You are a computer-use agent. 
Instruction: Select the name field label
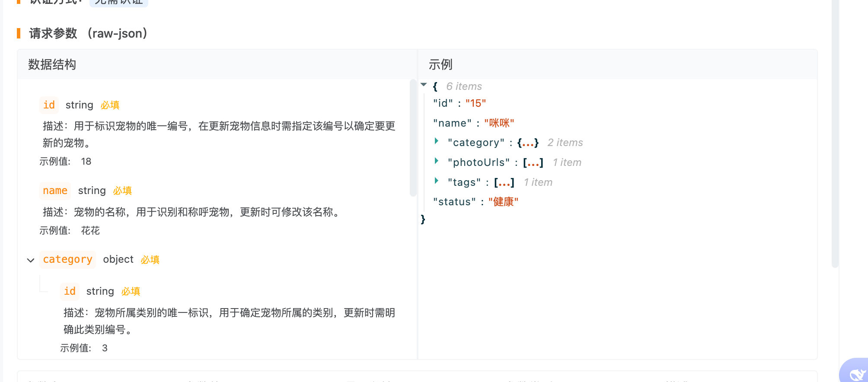[55, 191]
